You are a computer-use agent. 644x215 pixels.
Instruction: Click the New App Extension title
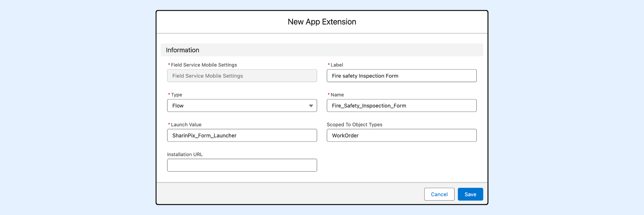pos(322,22)
